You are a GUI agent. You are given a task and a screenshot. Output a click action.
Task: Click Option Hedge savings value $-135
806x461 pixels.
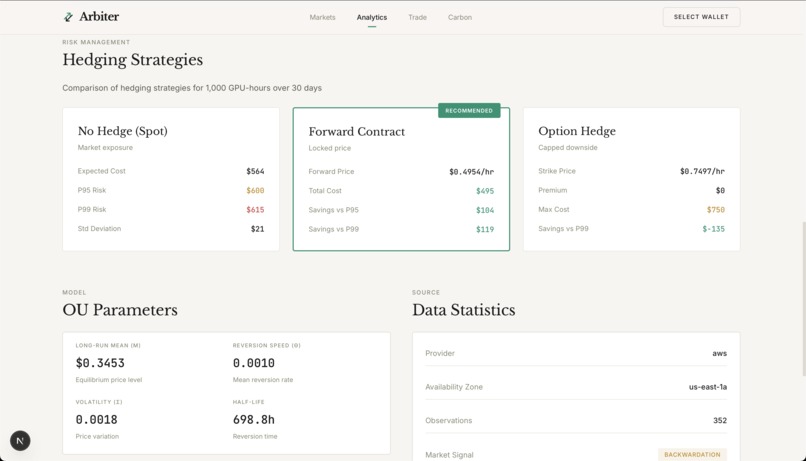(x=713, y=229)
